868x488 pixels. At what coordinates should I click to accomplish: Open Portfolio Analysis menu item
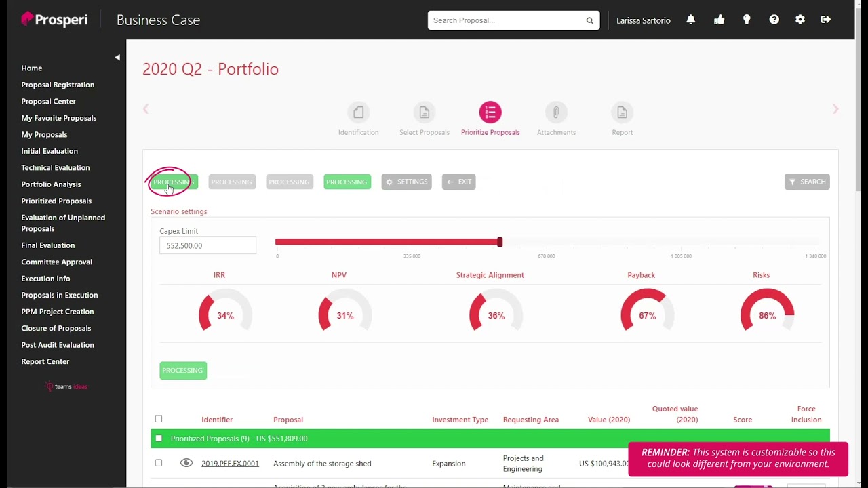51,184
